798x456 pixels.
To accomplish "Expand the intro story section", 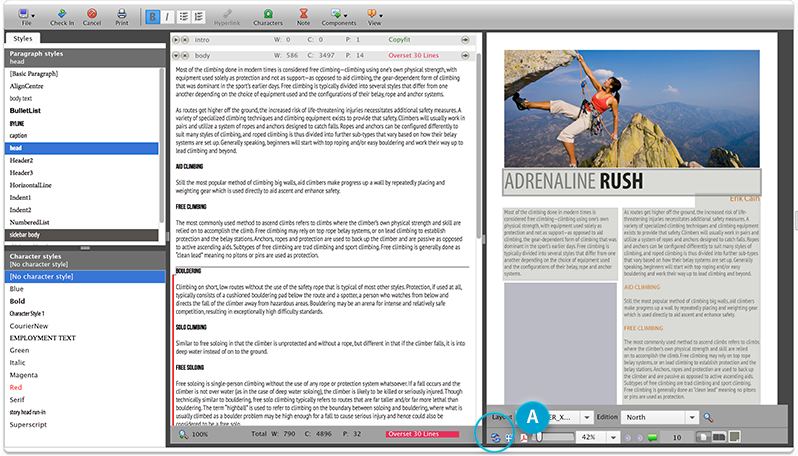I will [177, 40].
